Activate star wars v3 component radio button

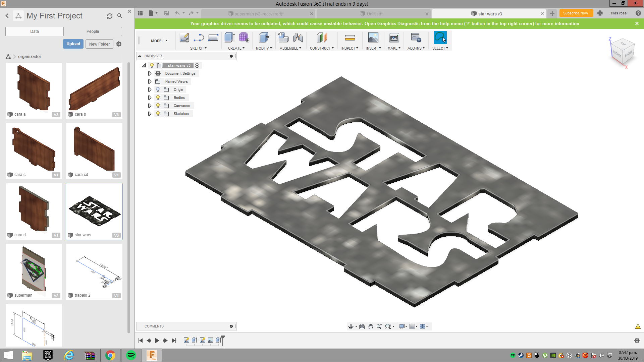pyautogui.click(x=197, y=65)
